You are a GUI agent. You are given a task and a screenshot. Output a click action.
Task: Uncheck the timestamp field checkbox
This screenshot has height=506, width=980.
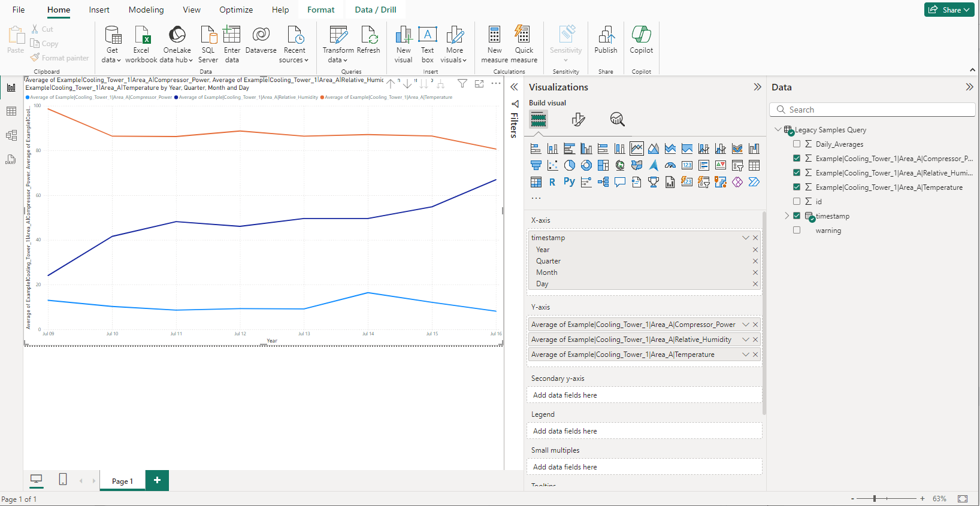point(797,216)
